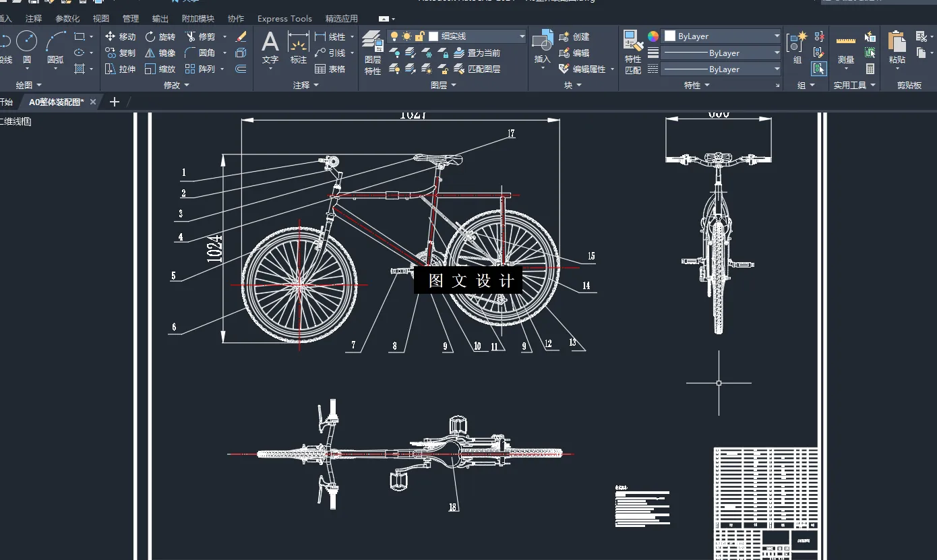Choose the Offset tool icon
Viewport: 937px width, 560px height.
pos(241,69)
